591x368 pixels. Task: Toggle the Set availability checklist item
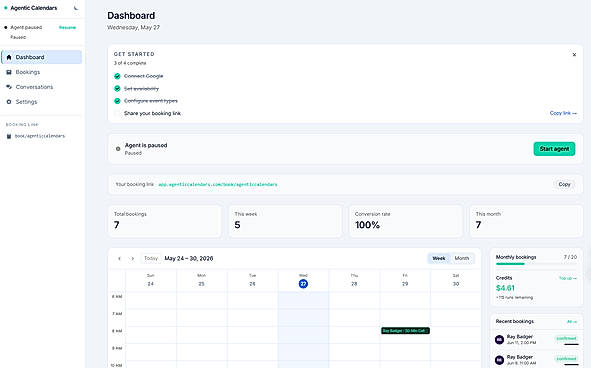117,89
